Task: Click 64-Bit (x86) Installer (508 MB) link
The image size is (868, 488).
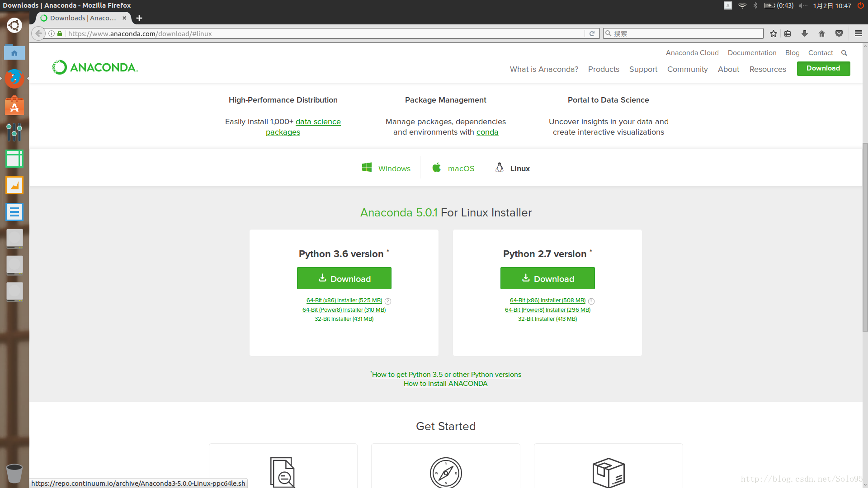Action: (x=547, y=300)
